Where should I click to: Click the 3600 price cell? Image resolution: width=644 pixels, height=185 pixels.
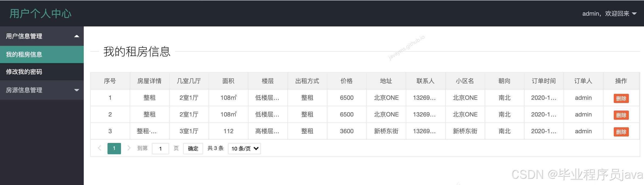(347, 131)
